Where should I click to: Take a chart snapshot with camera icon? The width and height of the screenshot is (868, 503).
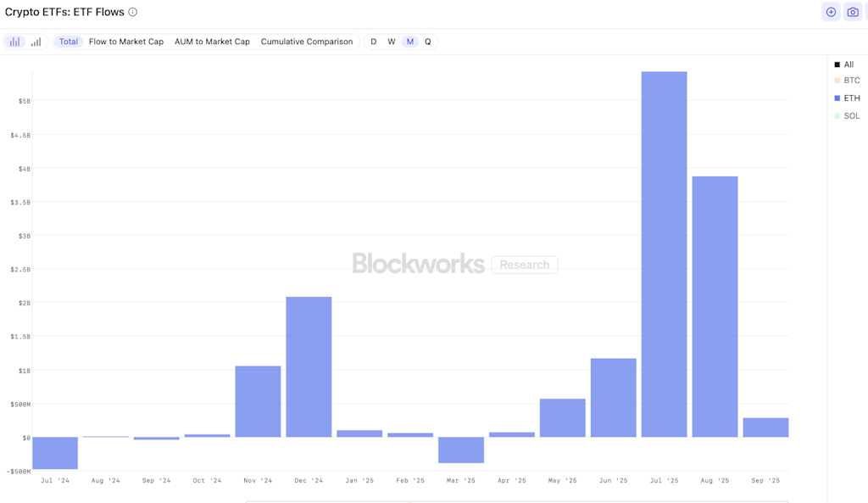(853, 12)
